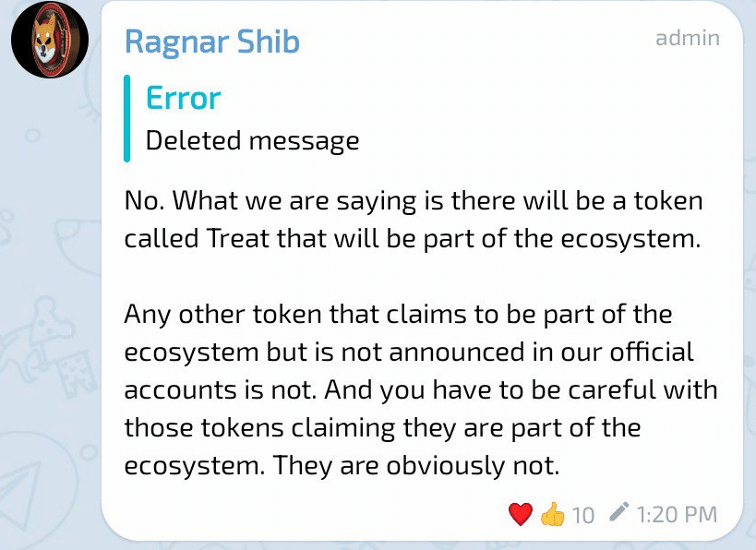Viewport: 756px width, 550px height.
Task: Click the 1:20 PM timestamp
Action: (x=677, y=515)
